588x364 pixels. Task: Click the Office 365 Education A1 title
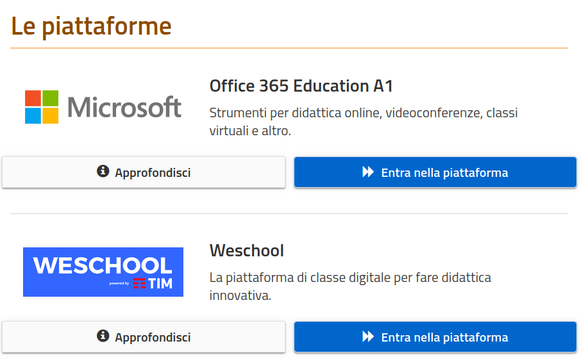point(301,86)
